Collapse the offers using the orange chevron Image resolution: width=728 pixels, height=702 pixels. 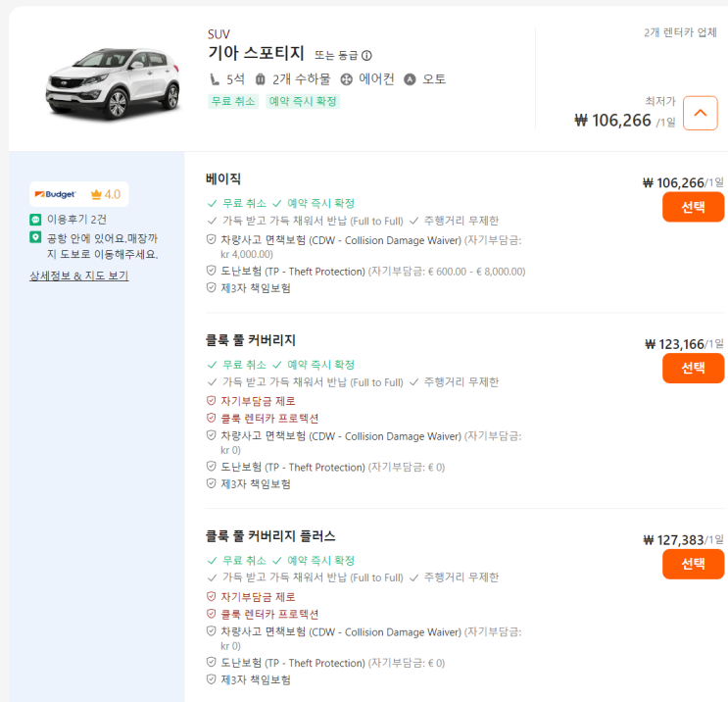pyautogui.click(x=700, y=114)
